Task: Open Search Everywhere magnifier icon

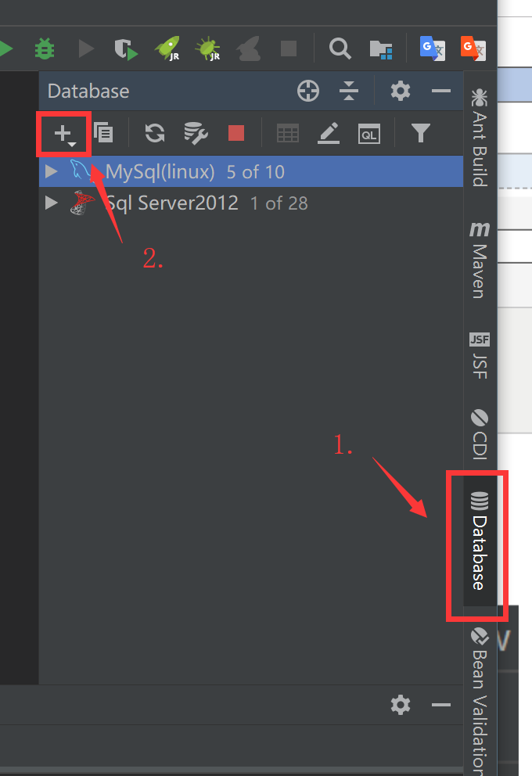Action: 340,49
